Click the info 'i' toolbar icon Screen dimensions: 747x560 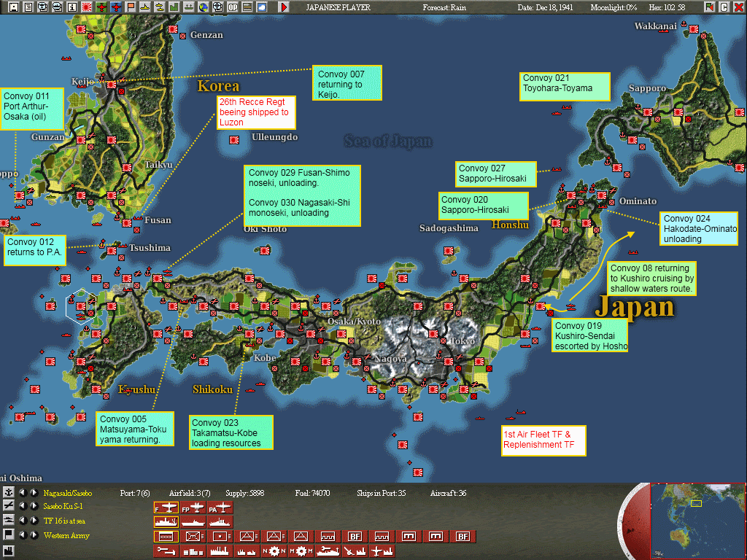(72, 7)
